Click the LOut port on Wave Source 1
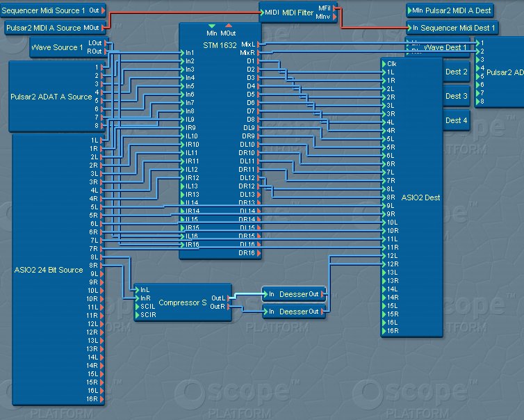 (x=106, y=43)
